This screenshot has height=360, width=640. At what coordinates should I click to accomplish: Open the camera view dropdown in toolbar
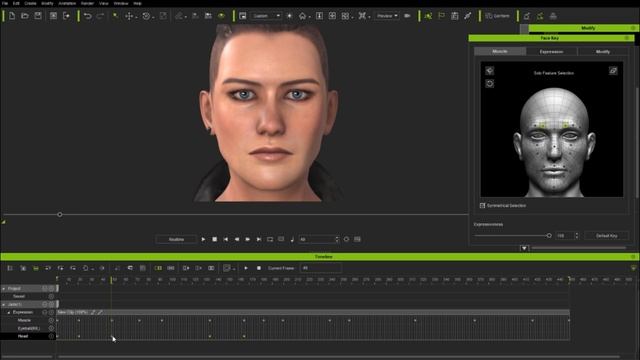(x=266, y=16)
